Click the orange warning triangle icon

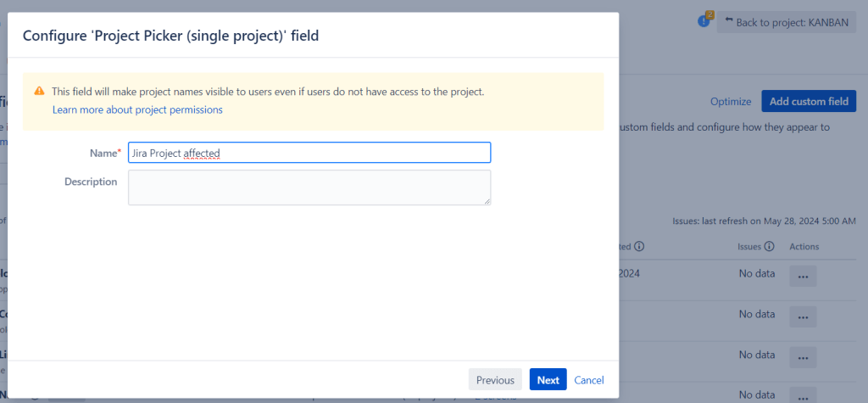(x=39, y=92)
